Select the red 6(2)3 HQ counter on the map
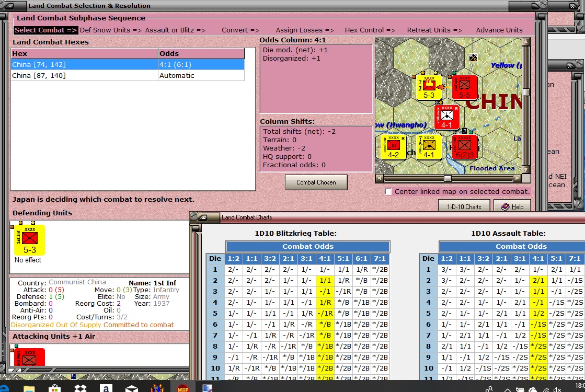Image resolution: width=585 pixels, height=392 pixels. [464, 147]
